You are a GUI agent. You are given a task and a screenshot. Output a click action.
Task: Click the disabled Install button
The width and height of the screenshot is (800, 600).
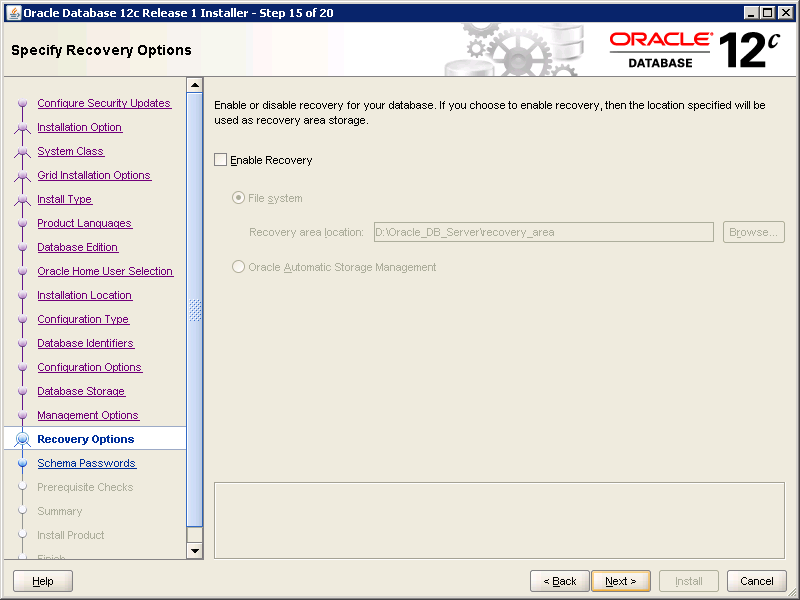pyautogui.click(x=689, y=581)
